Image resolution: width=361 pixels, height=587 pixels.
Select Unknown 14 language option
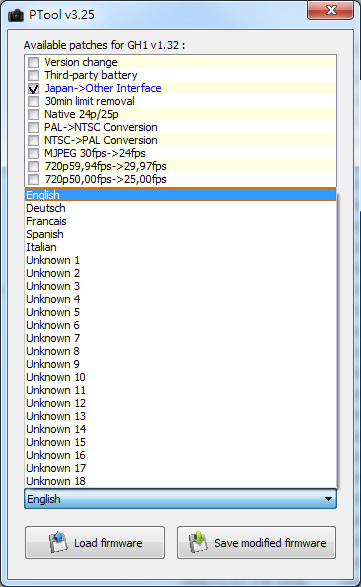pyautogui.click(x=180, y=429)
